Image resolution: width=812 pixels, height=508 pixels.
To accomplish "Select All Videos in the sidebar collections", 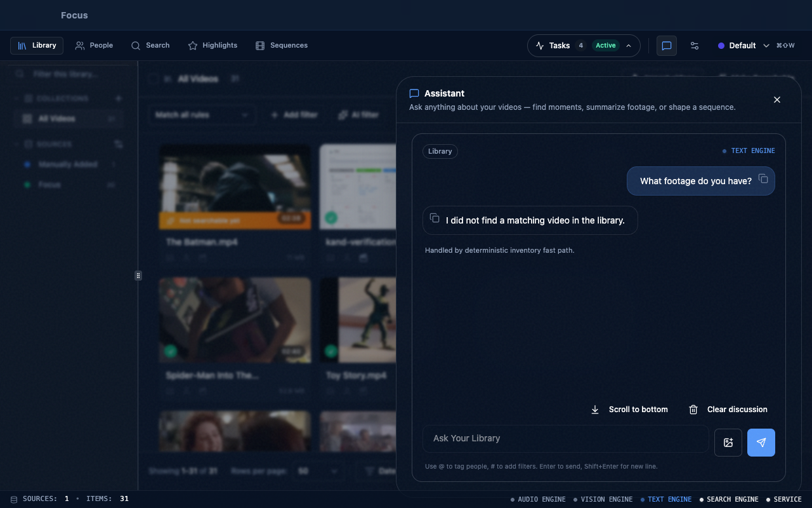I will click(69, 119).
